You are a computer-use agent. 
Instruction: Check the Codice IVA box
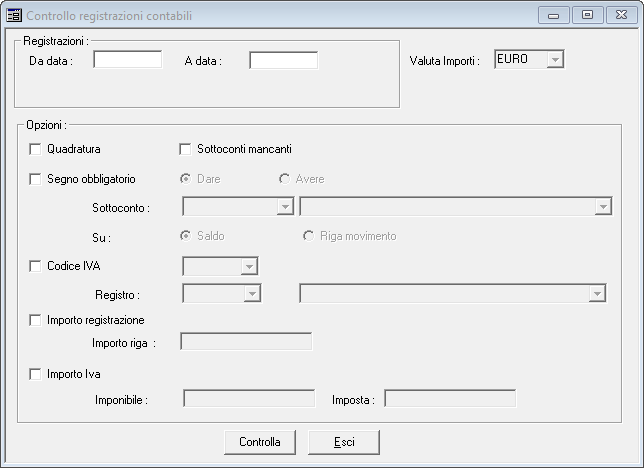35,266
